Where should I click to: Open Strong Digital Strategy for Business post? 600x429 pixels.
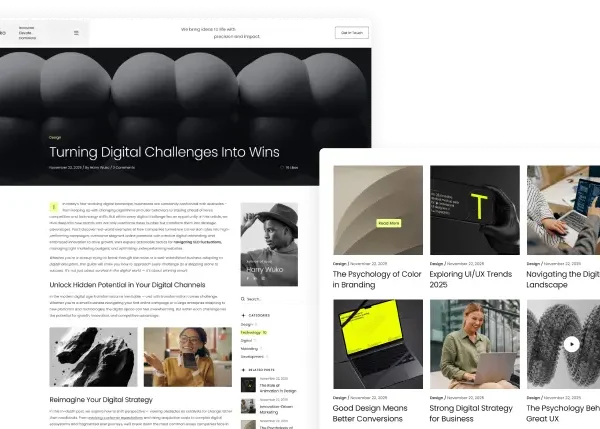(471, 413)
